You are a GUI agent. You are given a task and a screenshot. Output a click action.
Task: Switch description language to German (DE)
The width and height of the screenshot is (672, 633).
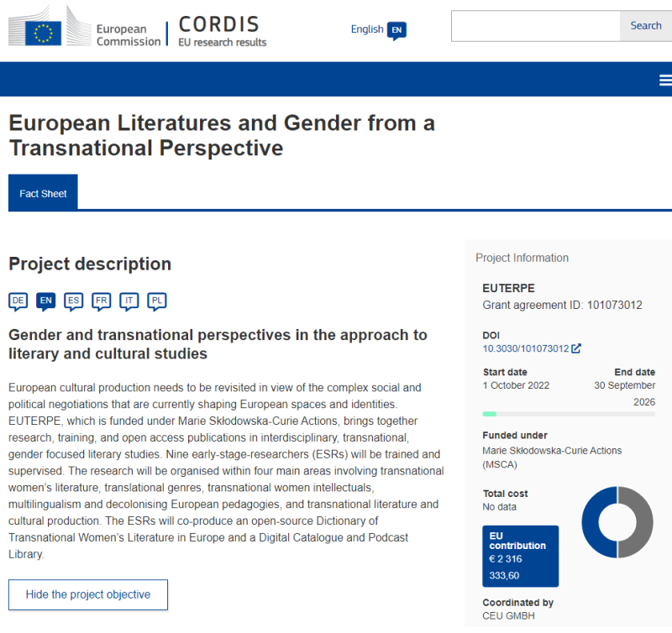pos(18,301)
